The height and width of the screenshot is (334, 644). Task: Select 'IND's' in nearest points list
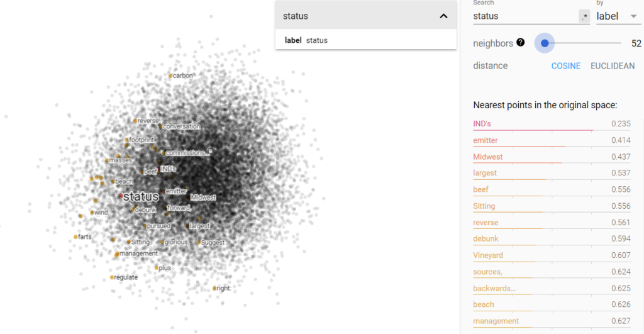coord(482,124)
